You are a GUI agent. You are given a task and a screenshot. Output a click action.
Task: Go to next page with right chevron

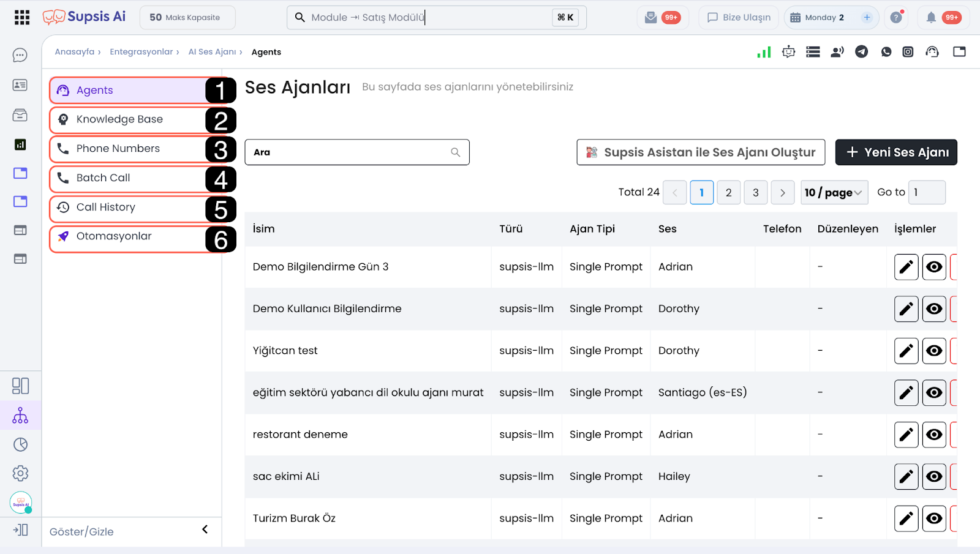pos(782,193)
